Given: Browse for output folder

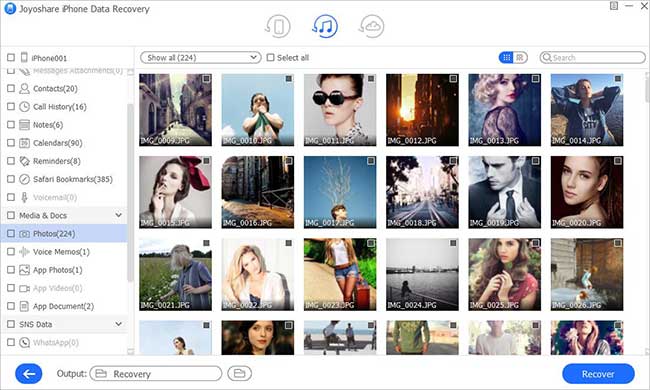Looking at the screenshot, I should [239, 373].
